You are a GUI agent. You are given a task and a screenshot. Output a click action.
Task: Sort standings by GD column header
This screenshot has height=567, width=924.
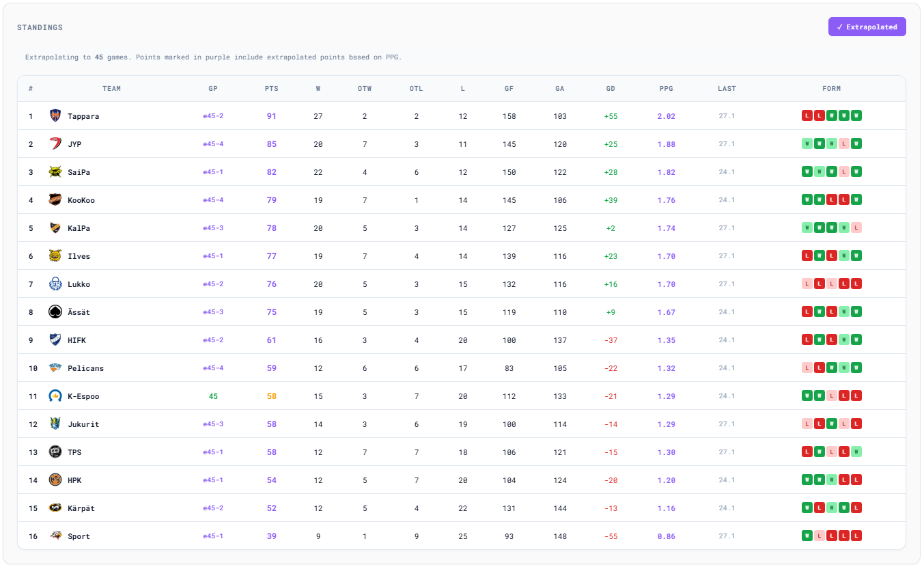point(611,89)
